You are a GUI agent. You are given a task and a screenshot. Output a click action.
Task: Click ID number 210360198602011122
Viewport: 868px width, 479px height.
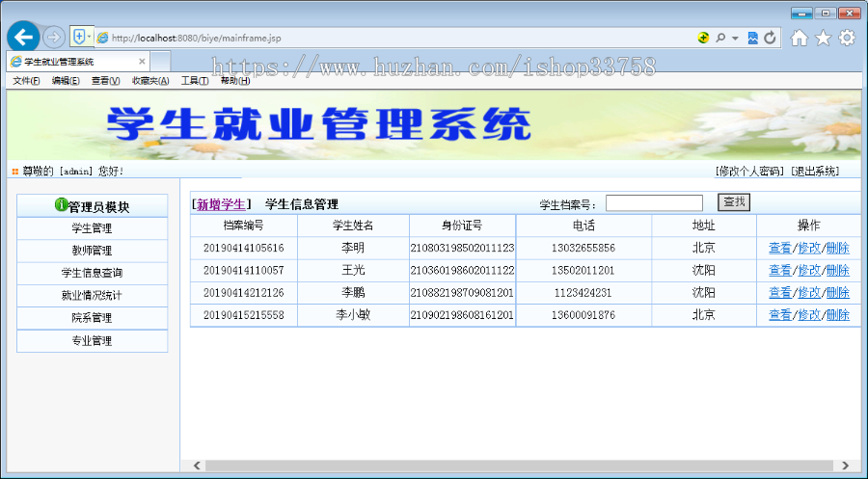[x=462, y=271]
